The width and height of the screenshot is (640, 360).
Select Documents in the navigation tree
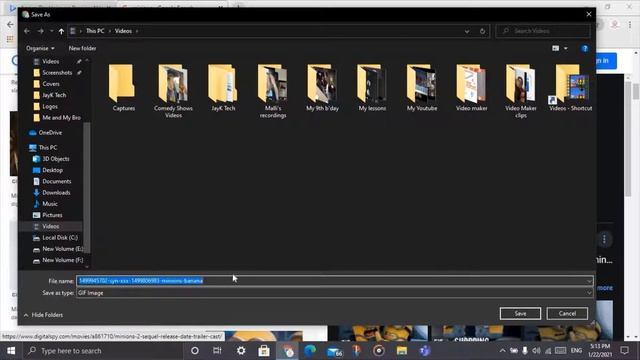(56, 181)
